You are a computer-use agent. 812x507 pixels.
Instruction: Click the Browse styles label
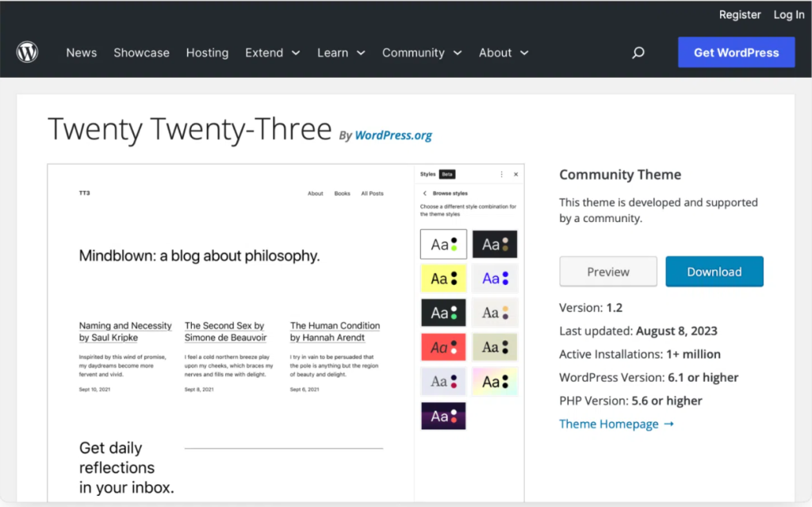(x=450, y=194)
